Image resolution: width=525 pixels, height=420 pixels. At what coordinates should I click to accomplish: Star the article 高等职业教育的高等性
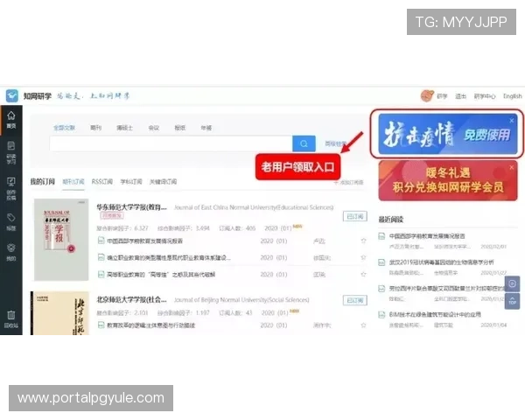pos(363,274)
